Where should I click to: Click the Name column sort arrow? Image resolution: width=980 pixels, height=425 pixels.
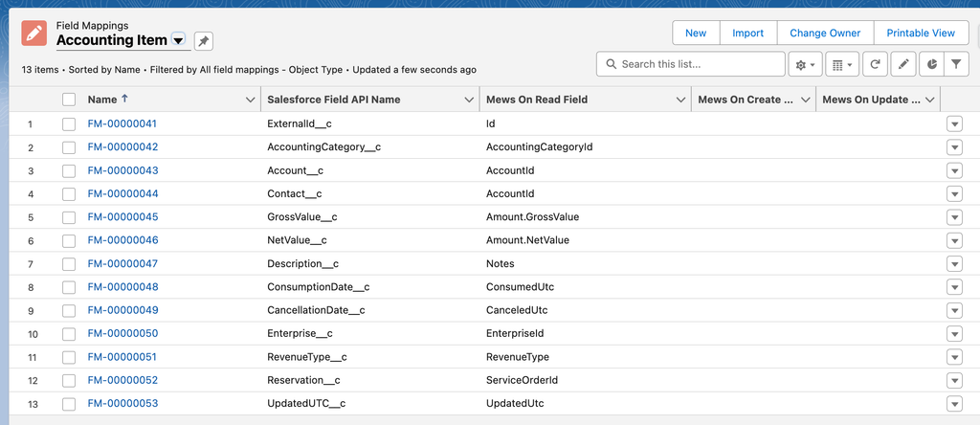point(123,99)
